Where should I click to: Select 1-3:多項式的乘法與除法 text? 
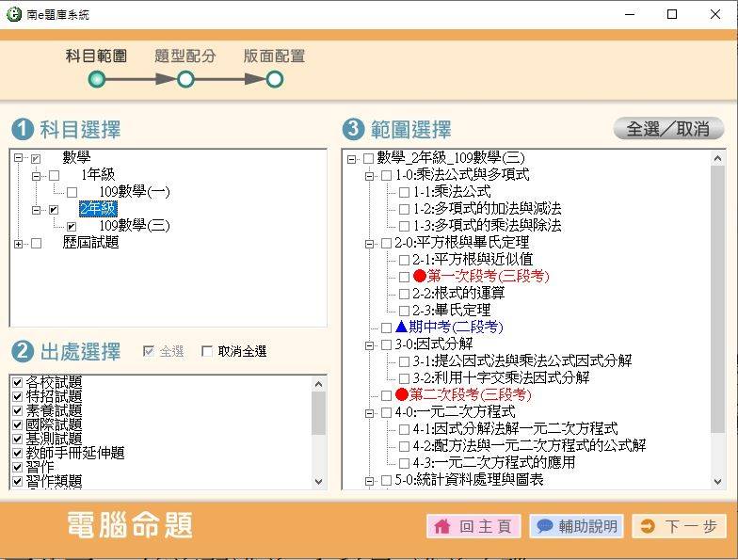tap(488, 226)
